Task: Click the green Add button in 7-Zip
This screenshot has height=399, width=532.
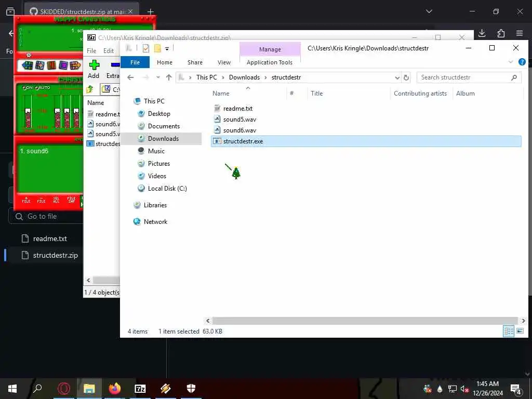Action: (94, 69)
